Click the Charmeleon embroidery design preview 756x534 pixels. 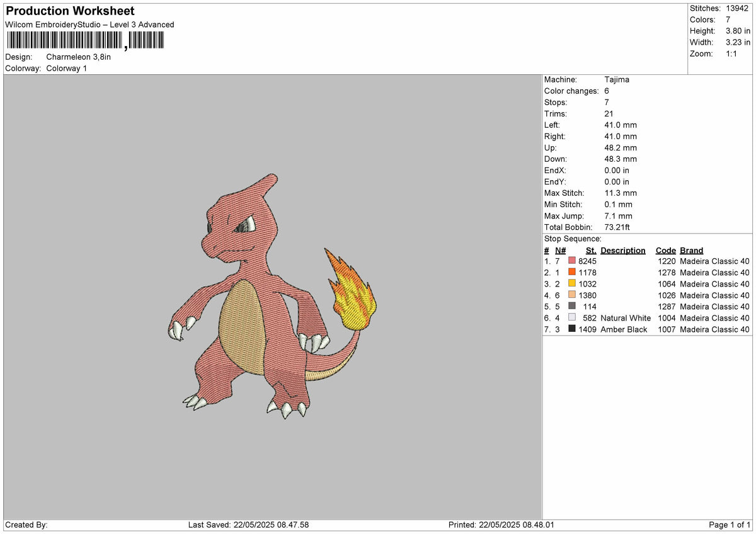pyautogui.click(x=272, y=296)
